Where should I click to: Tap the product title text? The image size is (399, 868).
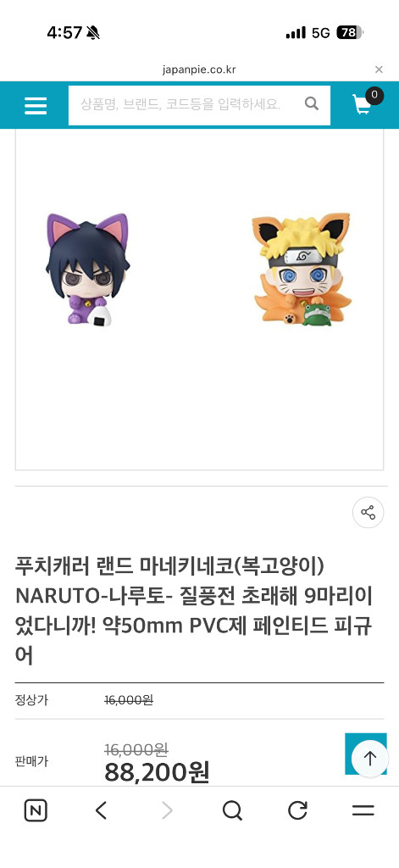click(195, 612)
